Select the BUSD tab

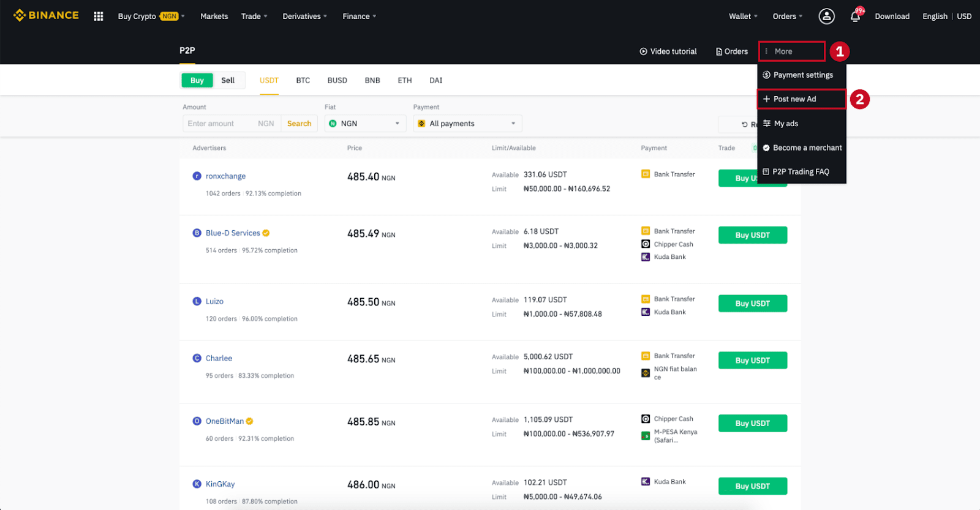point(337,80)
